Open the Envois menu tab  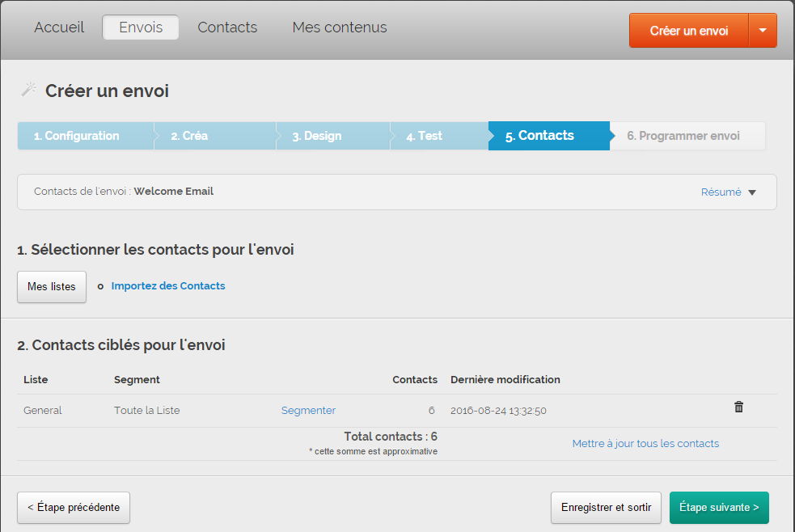(x=141, y=27)
